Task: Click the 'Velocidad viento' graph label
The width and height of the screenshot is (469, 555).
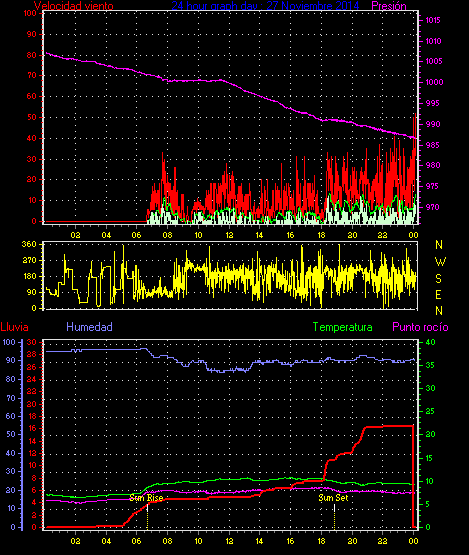Action: [74, 6]
